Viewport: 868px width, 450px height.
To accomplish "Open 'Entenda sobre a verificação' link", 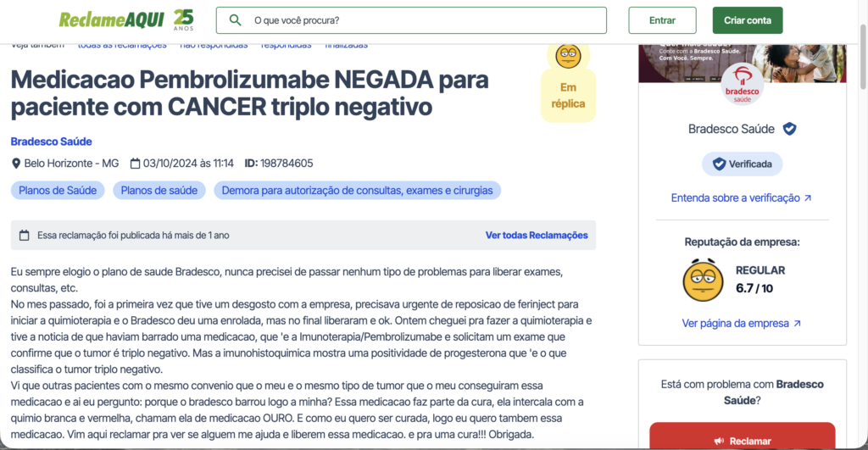I will [741, 197].
